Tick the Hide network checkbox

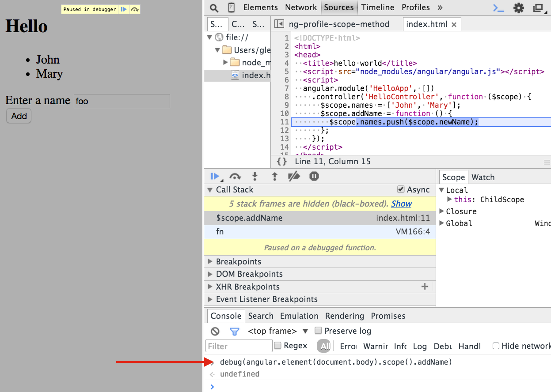[x=496, y=346]
